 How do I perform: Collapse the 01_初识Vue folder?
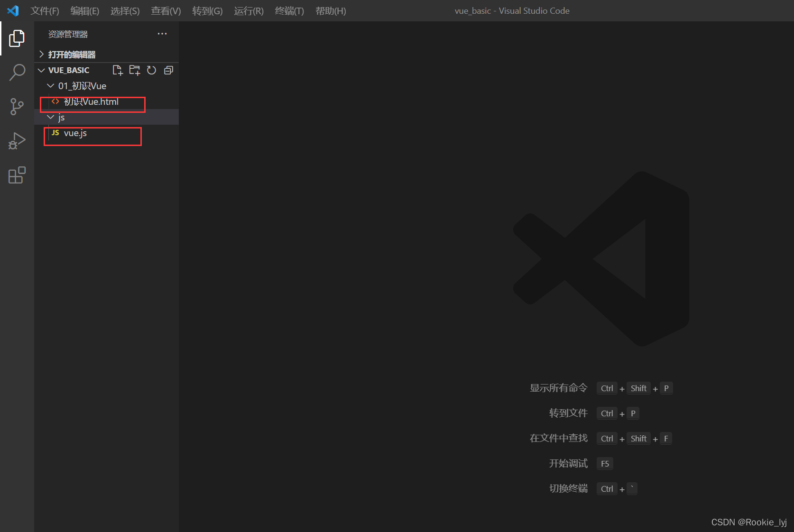click(x=51, y=86)
